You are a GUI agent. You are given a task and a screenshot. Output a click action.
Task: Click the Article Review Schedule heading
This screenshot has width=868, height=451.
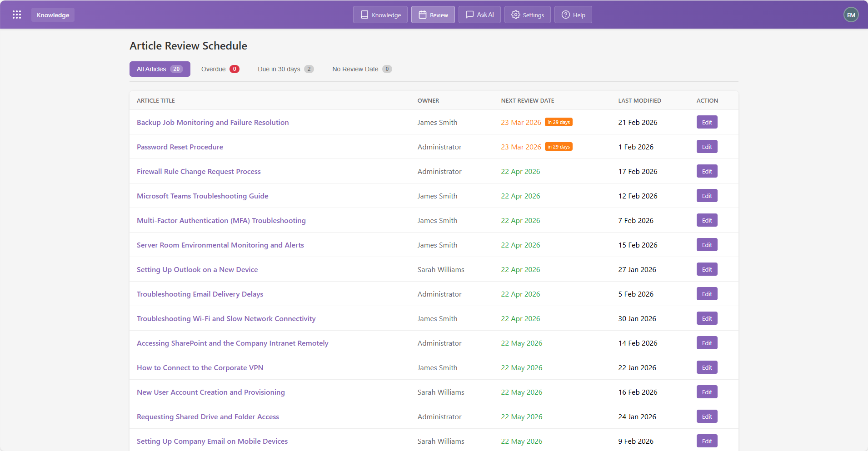tap(188, 46)
